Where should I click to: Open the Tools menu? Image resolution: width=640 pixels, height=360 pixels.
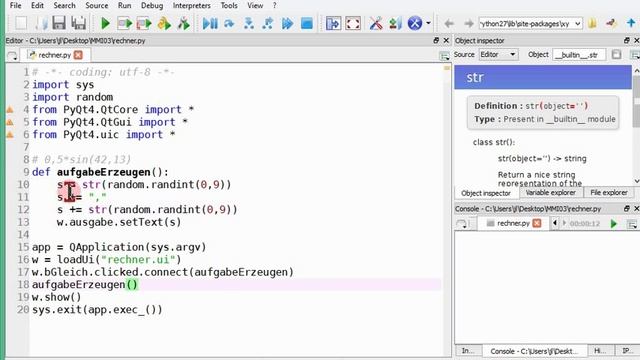pyautogui.click(x=229, y=6)
